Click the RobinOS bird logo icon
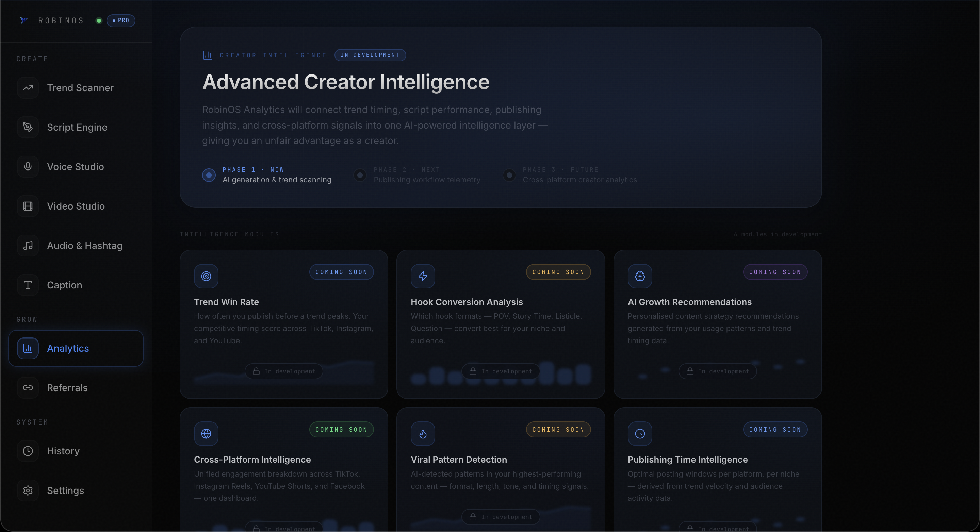Image resolution: width=980 pixels, height=532 pixels. (x=23, y=20)
